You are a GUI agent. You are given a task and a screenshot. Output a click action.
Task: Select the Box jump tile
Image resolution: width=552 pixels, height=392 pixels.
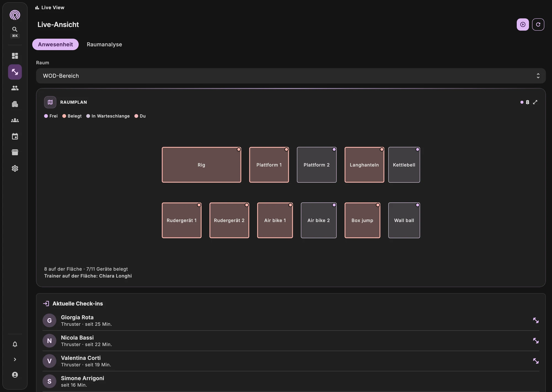[x=362, y=220]
